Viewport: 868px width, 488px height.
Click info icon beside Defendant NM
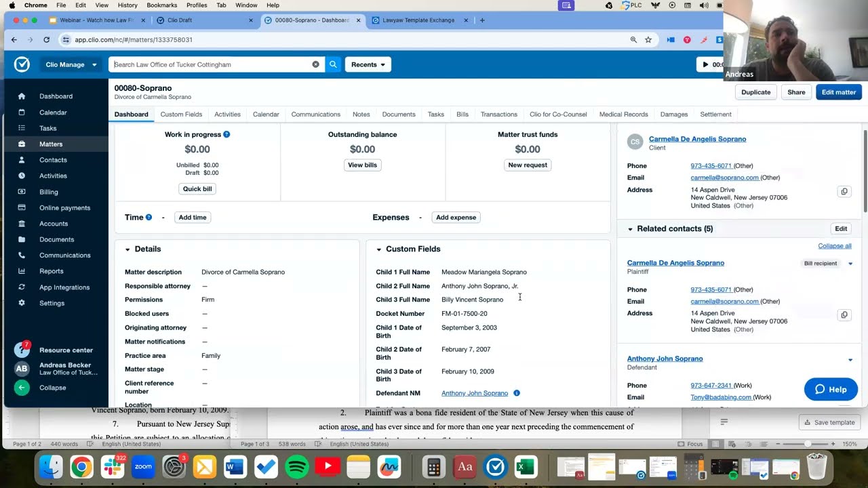click(517, 393)
